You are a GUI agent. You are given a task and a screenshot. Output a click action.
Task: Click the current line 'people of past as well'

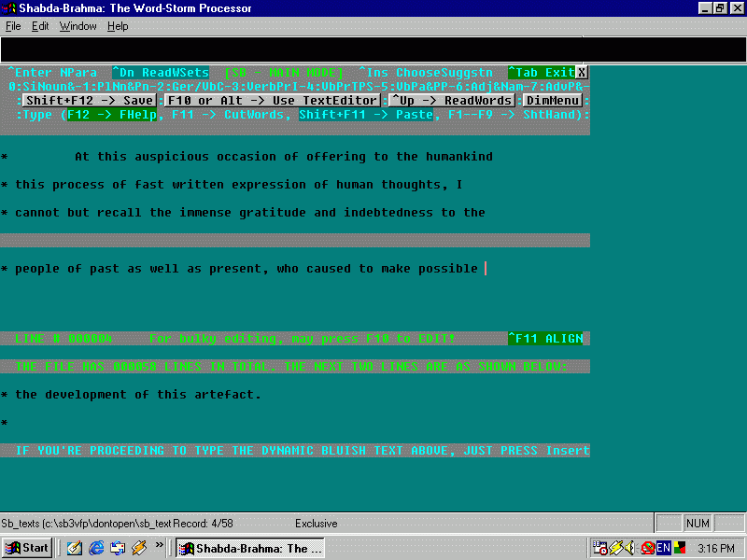(246, 269)
